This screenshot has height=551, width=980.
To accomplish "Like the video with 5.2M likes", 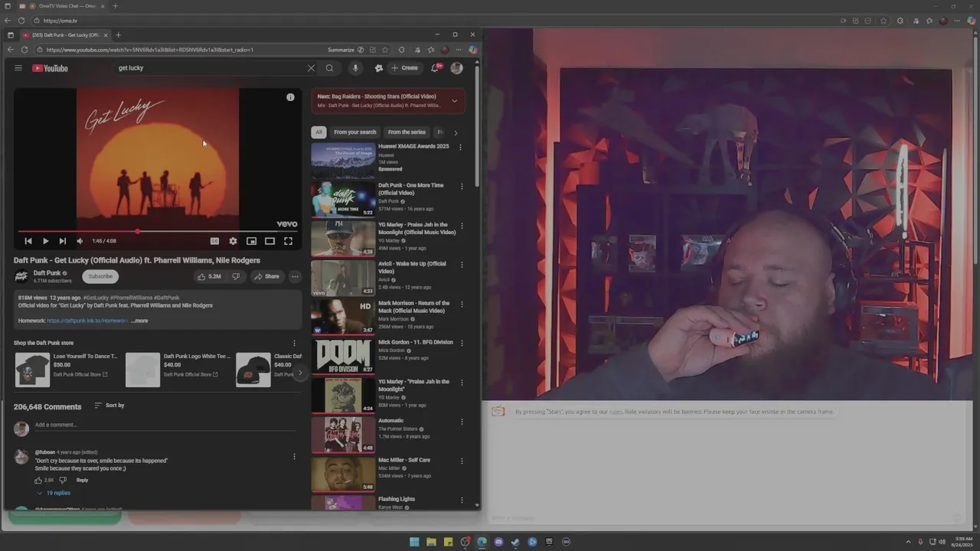I will [x=209, y=276].
